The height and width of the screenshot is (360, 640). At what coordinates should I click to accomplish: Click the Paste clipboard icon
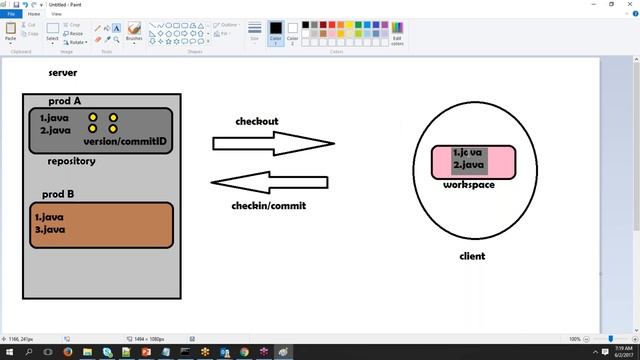click(x=11, y=29)
